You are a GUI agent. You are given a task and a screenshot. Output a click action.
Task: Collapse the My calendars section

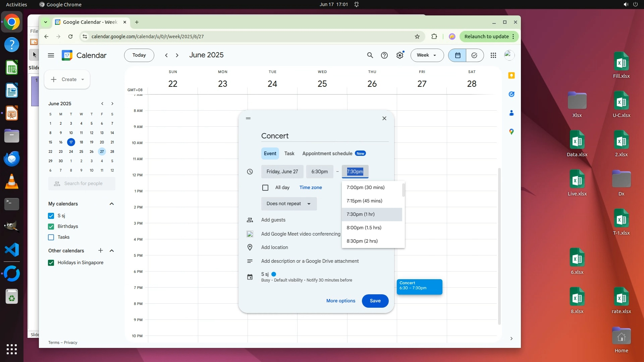click(x=112, y=204)
